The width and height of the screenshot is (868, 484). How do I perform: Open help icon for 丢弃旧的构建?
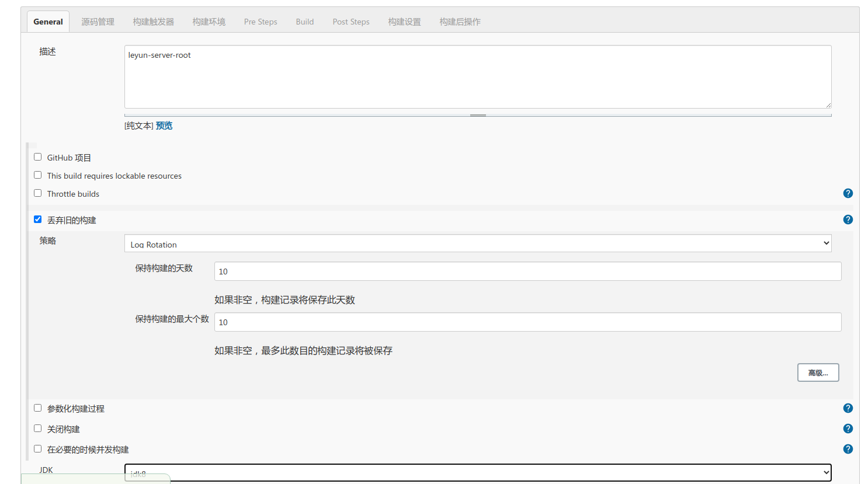point(848,220)
